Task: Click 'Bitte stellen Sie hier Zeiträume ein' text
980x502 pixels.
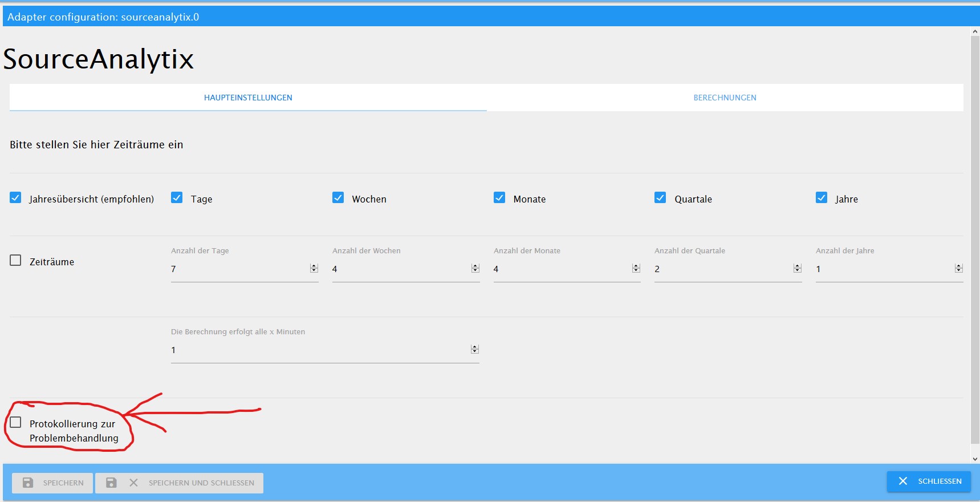Action: point(96,144)
